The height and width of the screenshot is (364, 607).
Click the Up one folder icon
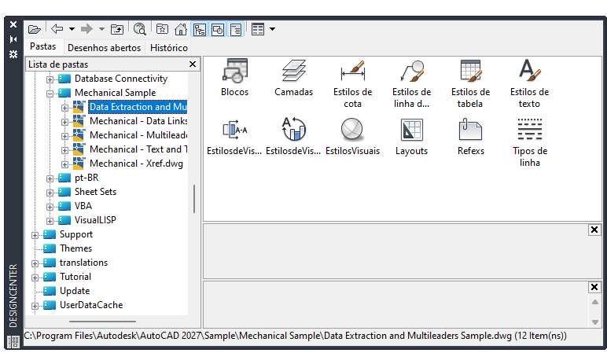117,29
